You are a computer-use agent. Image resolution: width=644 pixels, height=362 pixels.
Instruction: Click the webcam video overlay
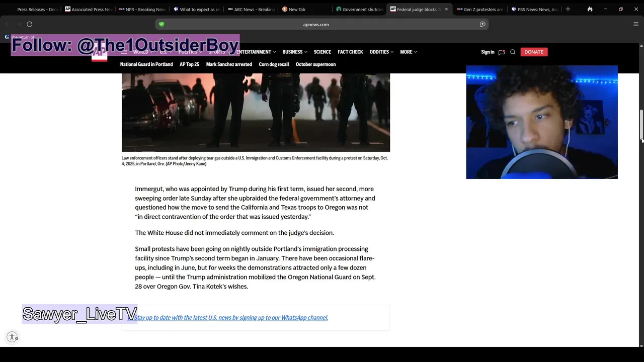(x=542, y=122)
